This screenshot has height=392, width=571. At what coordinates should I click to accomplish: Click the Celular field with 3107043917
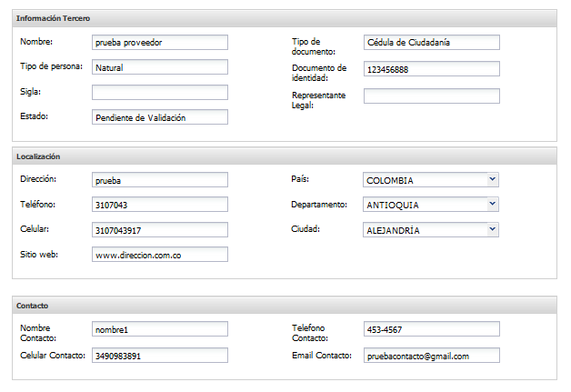pyautogui.click(x=159, y=230)
